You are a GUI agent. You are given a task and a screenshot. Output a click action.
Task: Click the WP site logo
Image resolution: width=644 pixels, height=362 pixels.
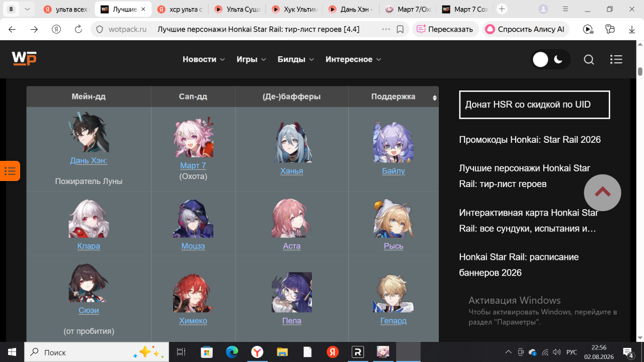coord(24,59)
